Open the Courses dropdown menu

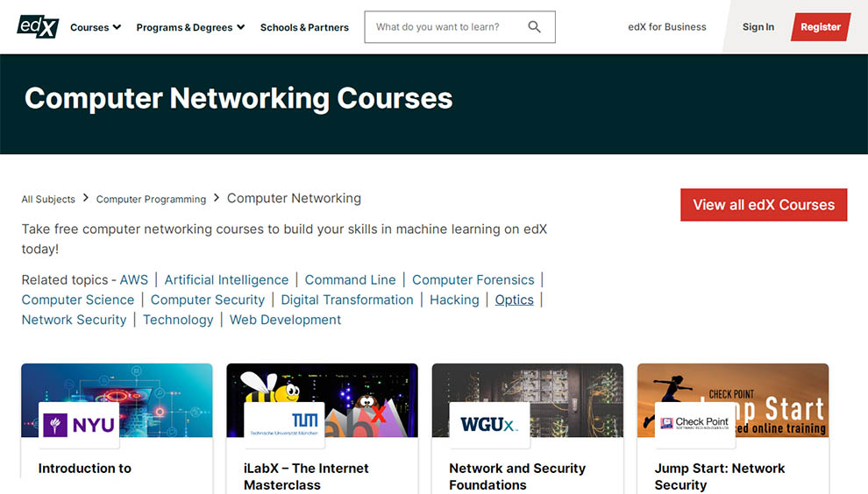click(96, 27)
